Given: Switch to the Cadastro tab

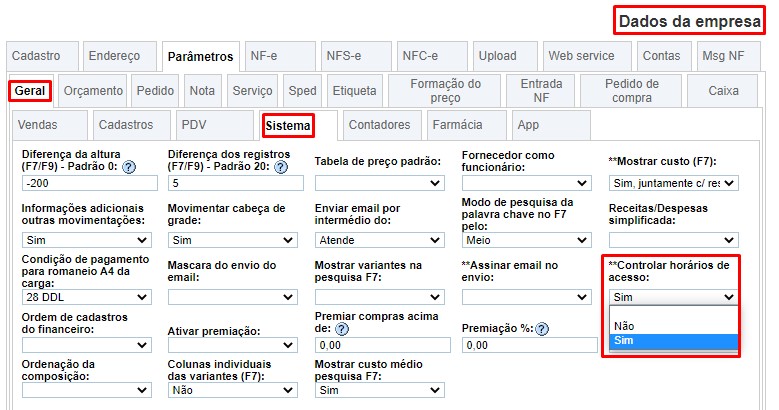Looking at the screenshot, I should pos(43,56).
